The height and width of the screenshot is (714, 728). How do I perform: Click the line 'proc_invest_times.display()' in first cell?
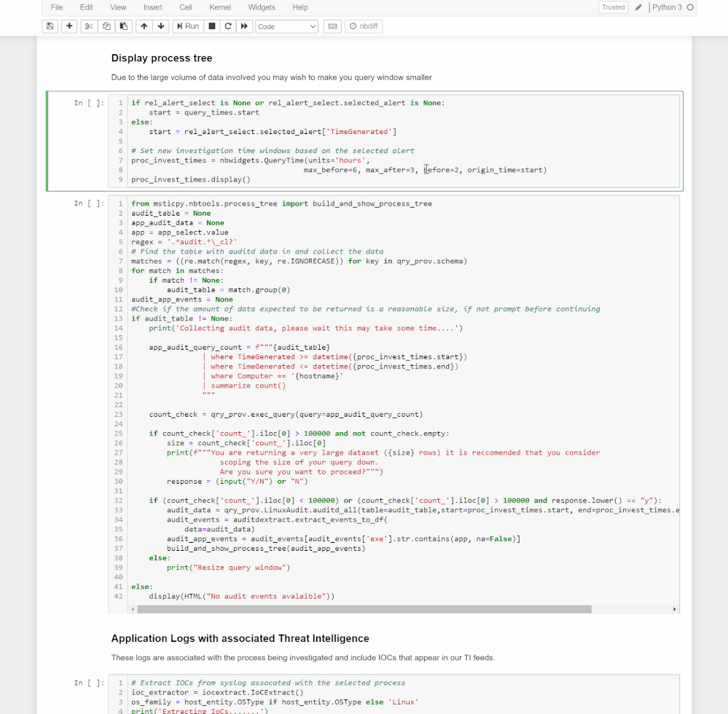(191, 180)
